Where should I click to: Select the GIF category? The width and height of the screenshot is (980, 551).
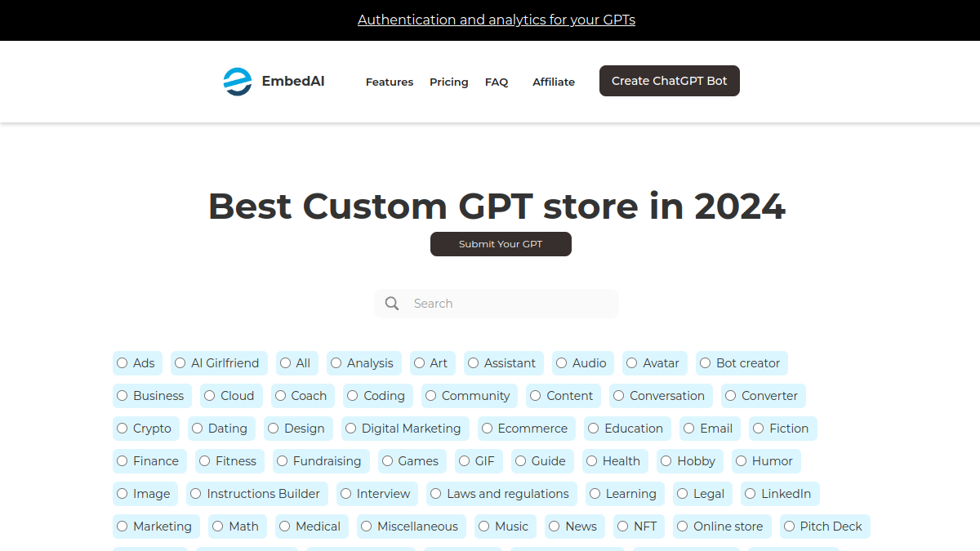point(479,461)
